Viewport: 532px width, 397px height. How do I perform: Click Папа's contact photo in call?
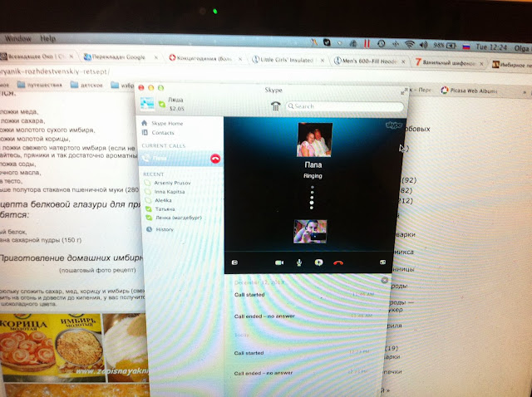[314, 140]
